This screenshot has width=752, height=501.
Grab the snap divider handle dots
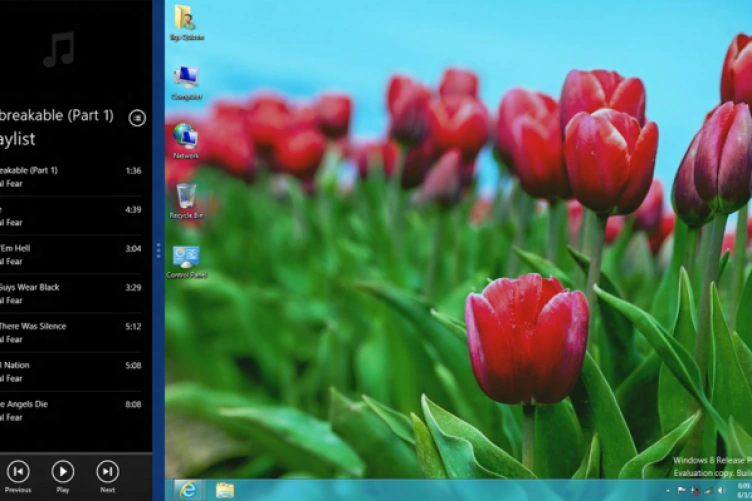click(x=158, y=250)
